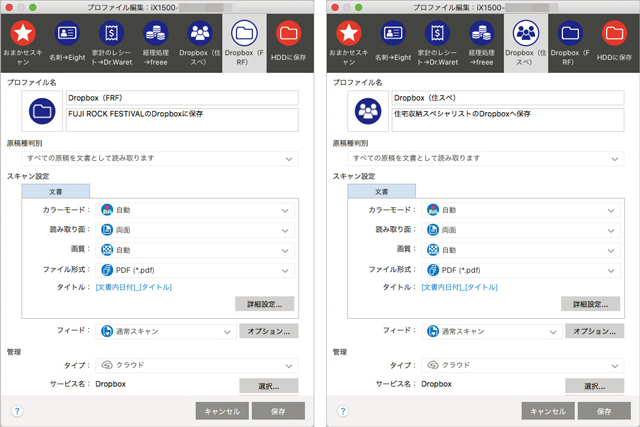Change the people profile icon in right window
Screen dimensions: 640x427
tap(368, 111)
